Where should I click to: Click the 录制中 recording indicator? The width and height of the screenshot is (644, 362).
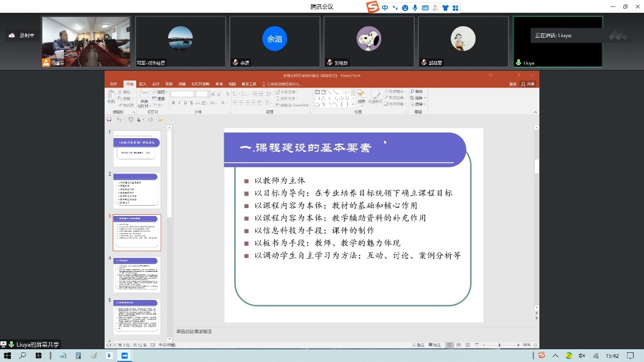coord(22,36)
